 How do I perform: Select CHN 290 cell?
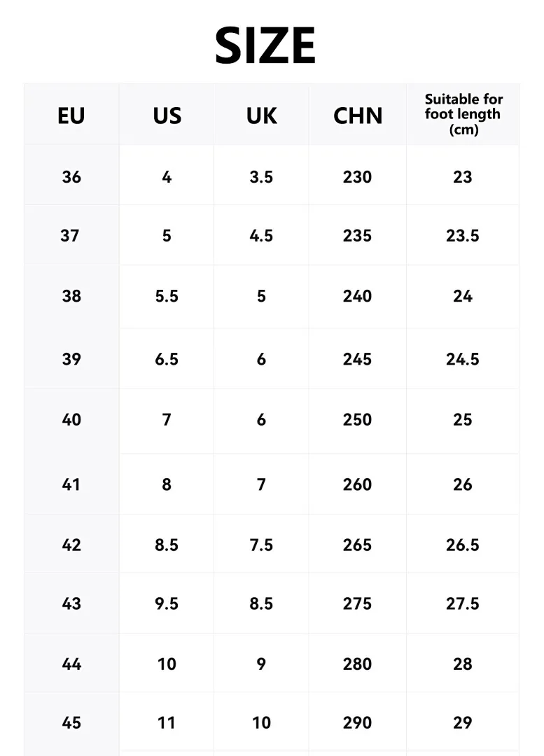pyautogui.click(x=357, y=722)
